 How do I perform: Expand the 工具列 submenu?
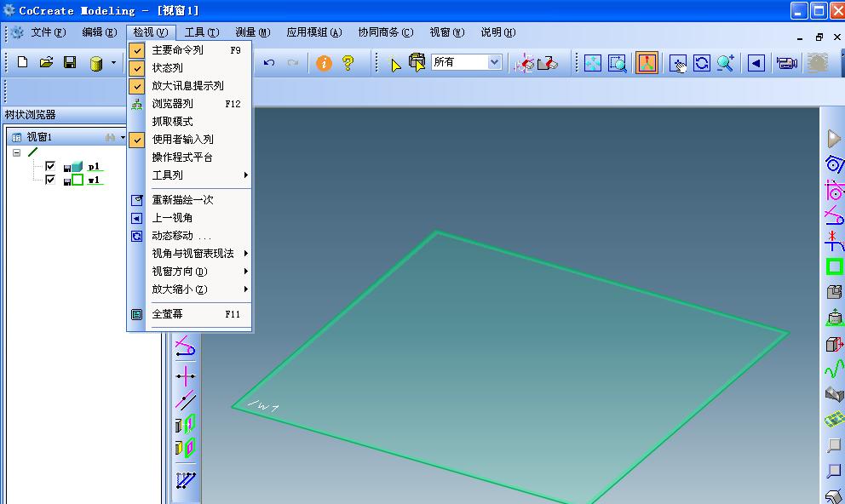pyautogui.click(x=190, y=175)
